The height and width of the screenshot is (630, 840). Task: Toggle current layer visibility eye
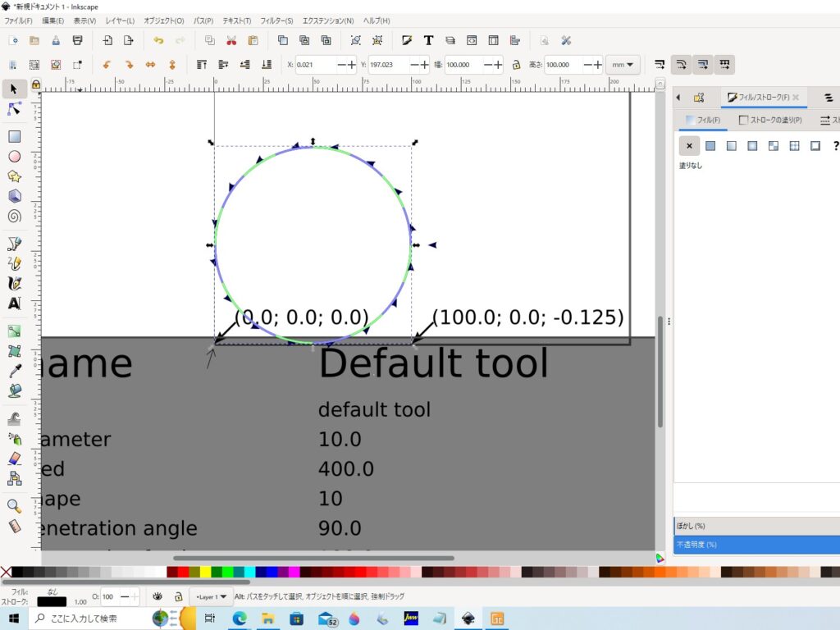click(157, 596)
